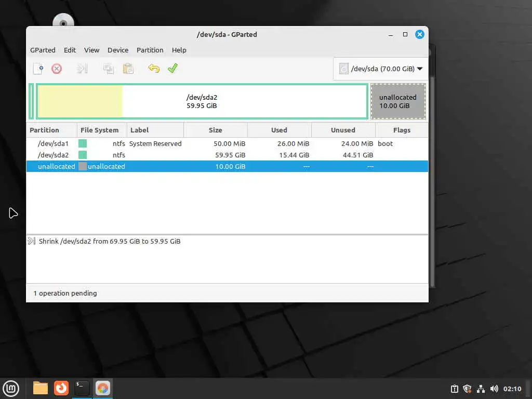The height and width of the screenshot is (399, 532).
Task: Open the View menu
Action: [x=91, y=50]
